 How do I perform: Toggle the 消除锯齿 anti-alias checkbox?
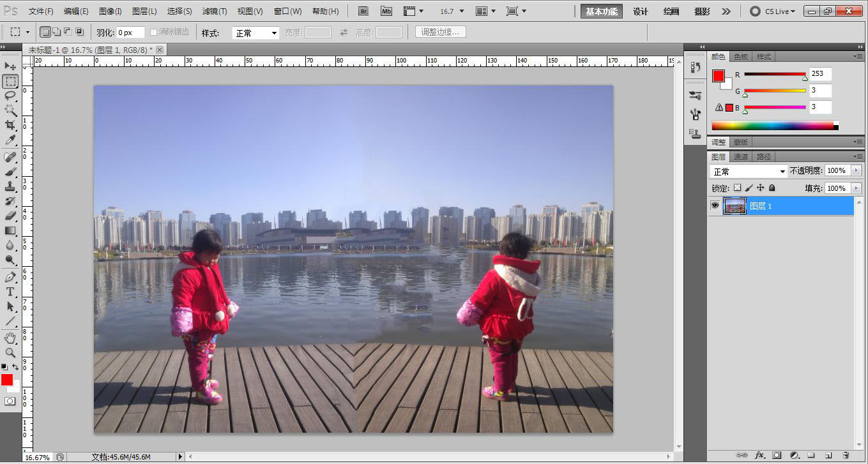[x=153, y=32]
